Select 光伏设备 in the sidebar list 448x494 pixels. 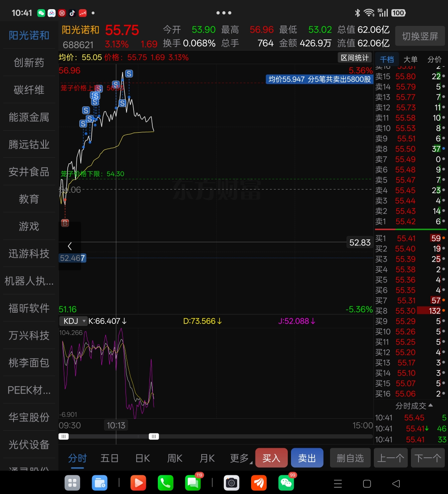click(29, 445)
